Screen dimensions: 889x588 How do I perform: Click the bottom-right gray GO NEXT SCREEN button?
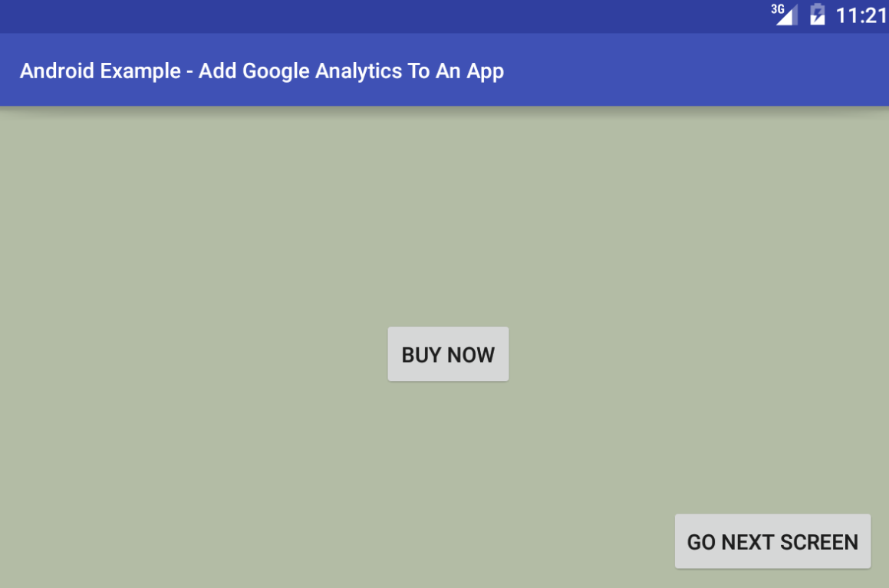click(x=772, y=542)
